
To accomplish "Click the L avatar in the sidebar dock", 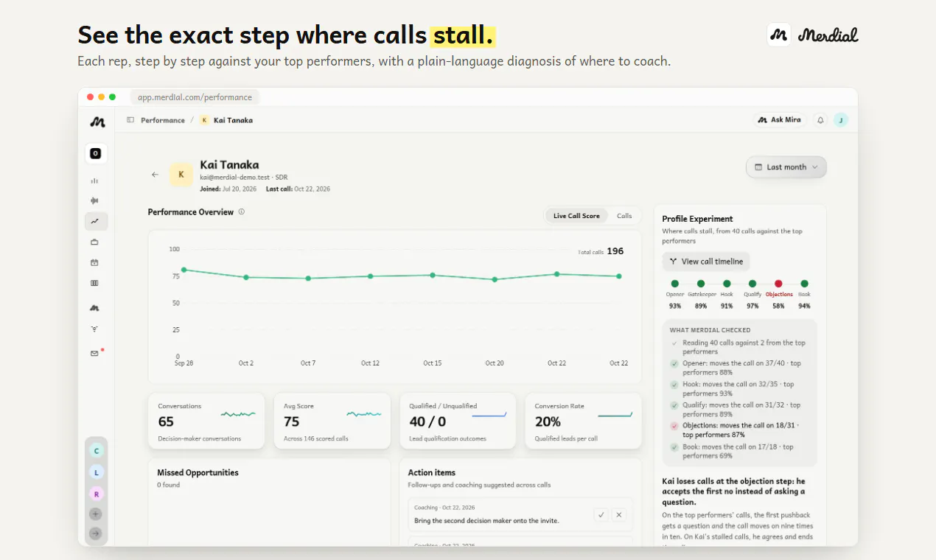I will coord(96,472).
